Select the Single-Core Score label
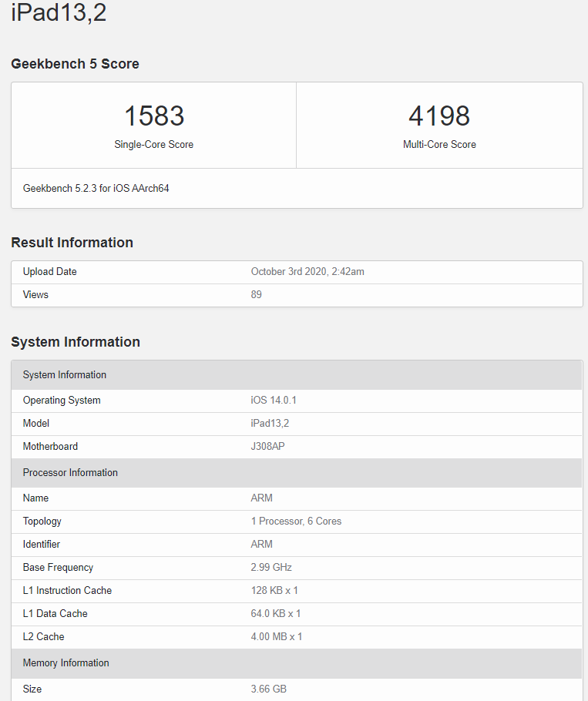Screen dimensions: 588x701 [x=154, y=144]
